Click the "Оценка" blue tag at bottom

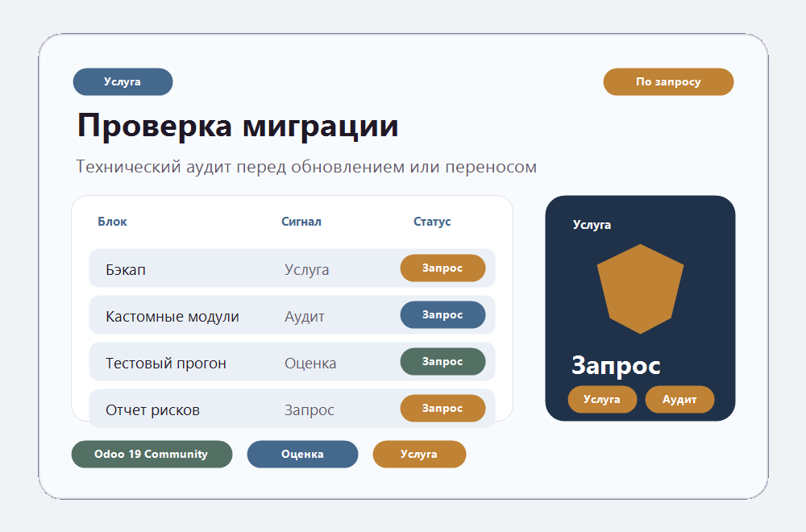coord(302,455)
